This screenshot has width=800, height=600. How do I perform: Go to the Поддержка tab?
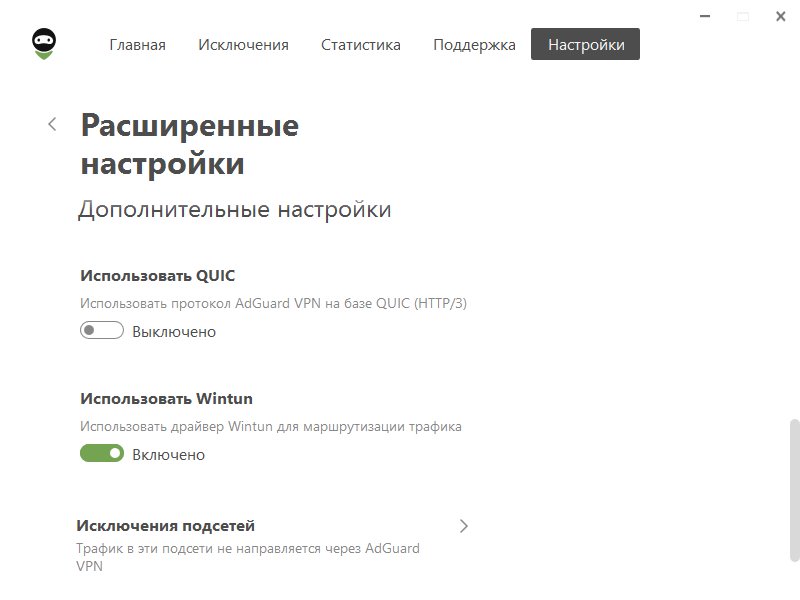[474, 45]
